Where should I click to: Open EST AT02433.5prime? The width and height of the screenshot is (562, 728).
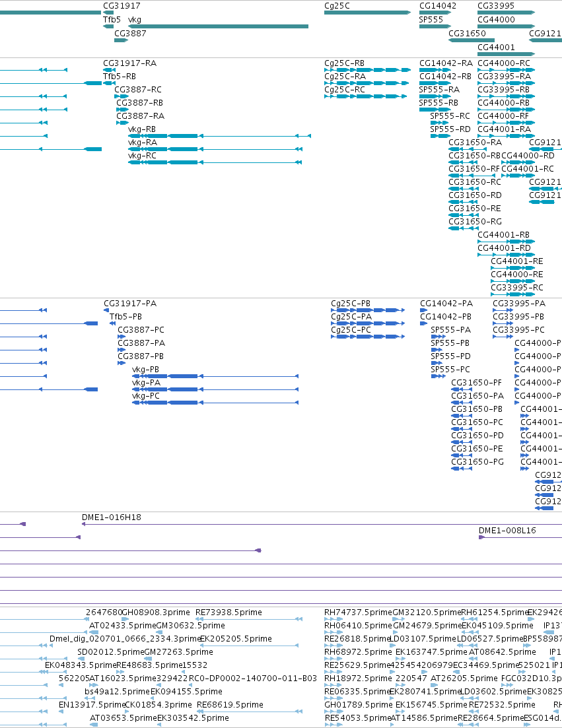coord(122,626)
